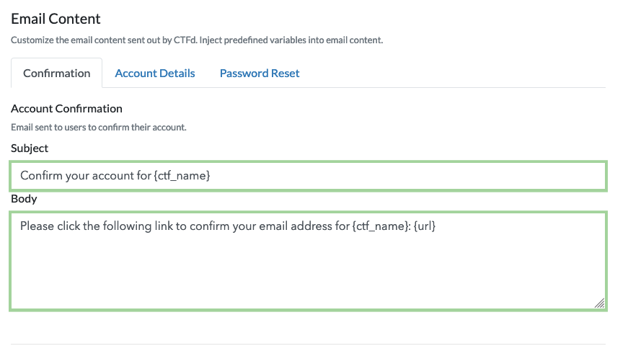Image resolution: width=628 pixels, height=364 pixels.
Task: Click the Account Confirmation section heading
Action: (x=66, y=108)
